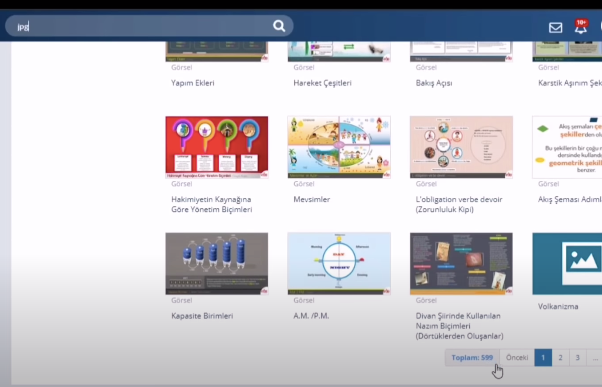Click the A.M. /P.M. title
Image resolution: width=602 pixels, height=387 pixels.
pyautogui.click(x=311, y=316)
